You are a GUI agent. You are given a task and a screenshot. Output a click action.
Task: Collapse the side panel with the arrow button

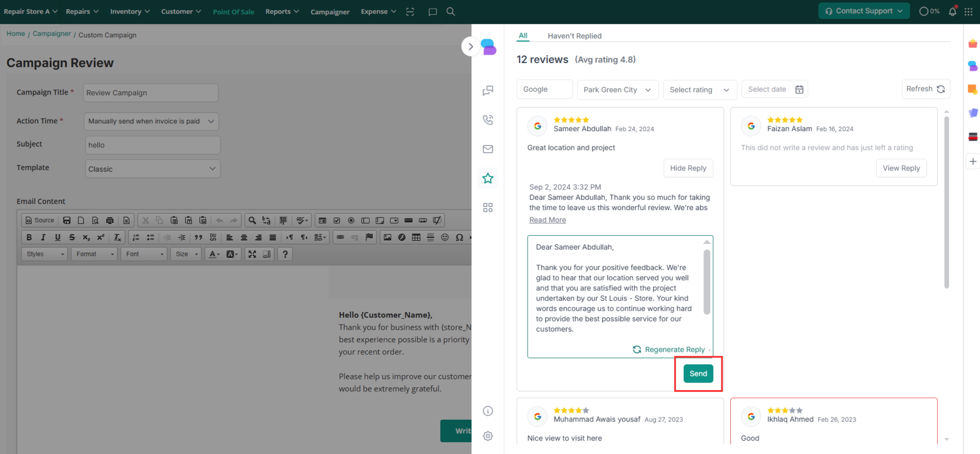(x=471, y=46)
